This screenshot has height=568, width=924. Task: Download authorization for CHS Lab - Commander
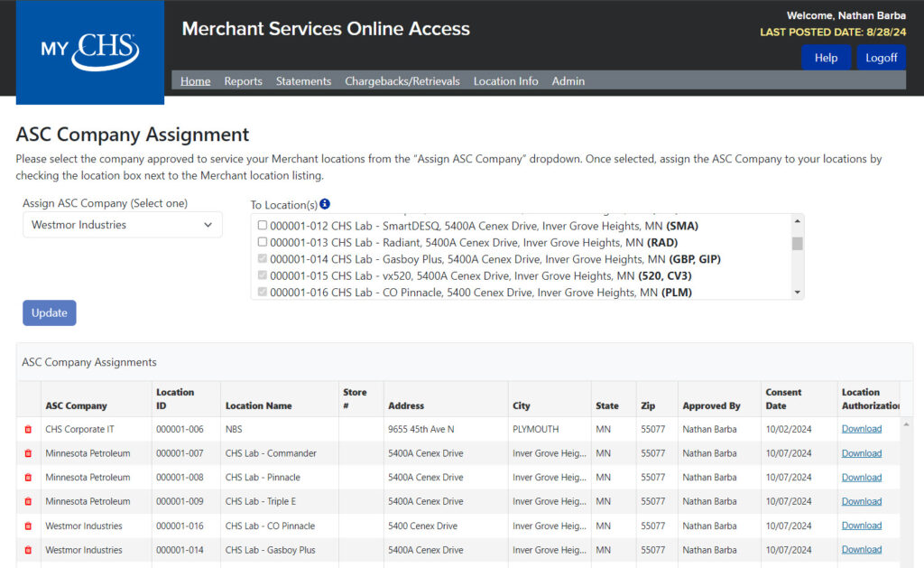[862, 453]
